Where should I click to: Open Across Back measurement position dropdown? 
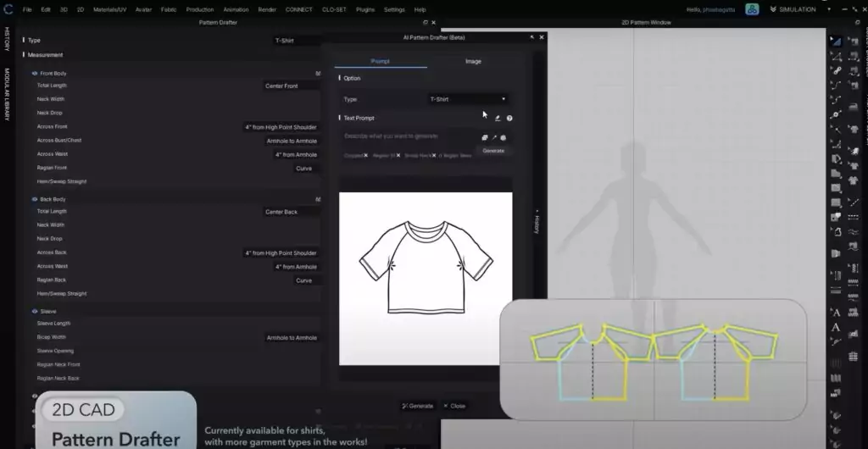pyautogui.click(x=281, y=253)
